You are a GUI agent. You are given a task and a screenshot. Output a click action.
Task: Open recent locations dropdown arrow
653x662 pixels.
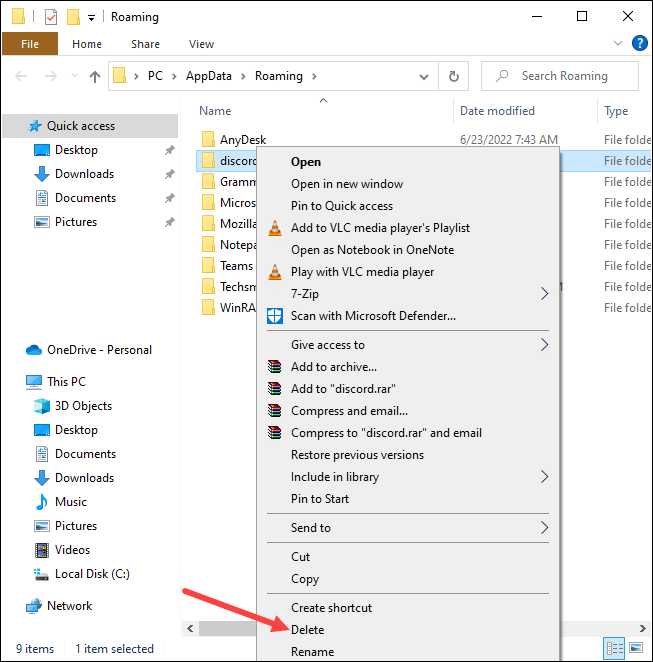pyautogui.click(x=74, y=76)
